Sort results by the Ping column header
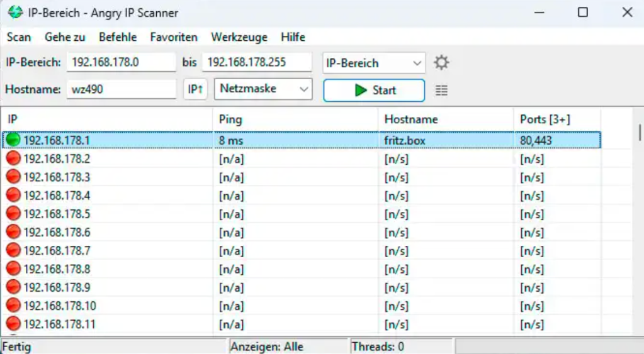 [x=295, y=119]
